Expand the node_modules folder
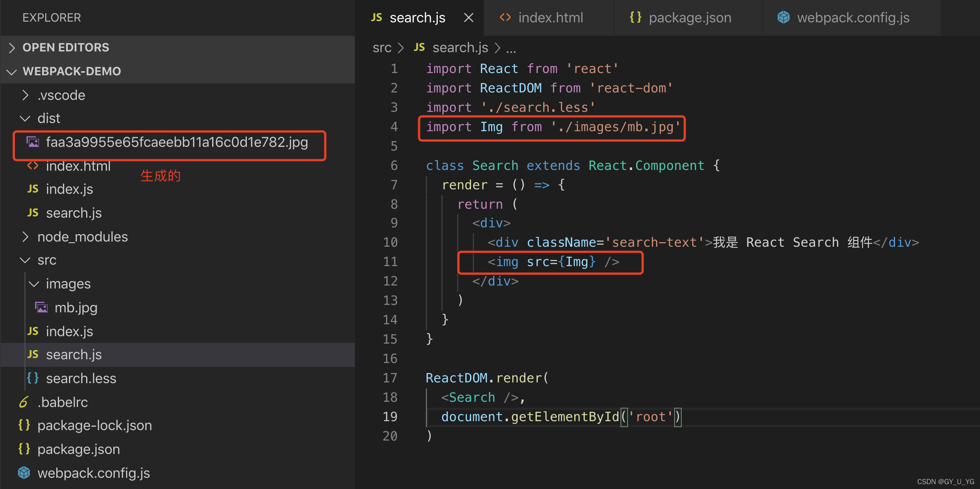Viewport: 980px width, 489px height. pyautogui.click(x=177, y=237)
